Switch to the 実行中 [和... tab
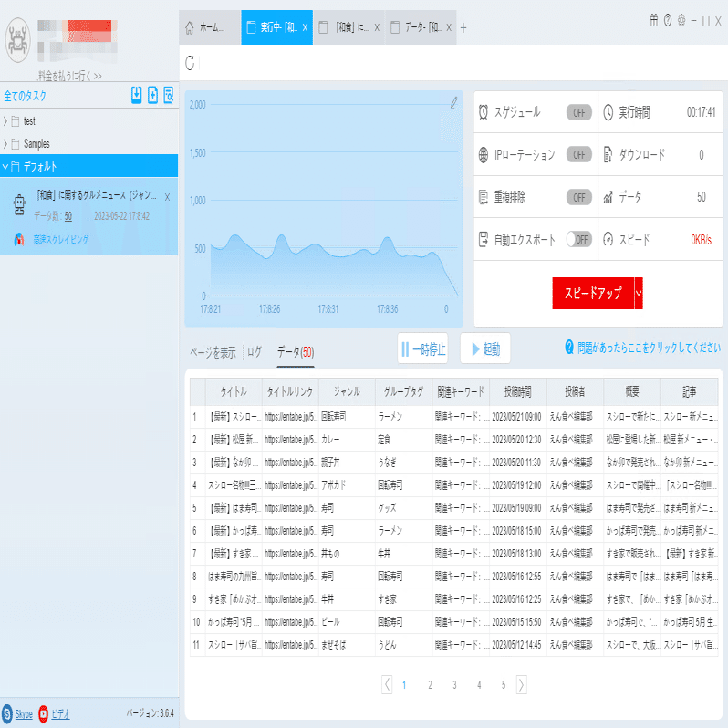Image resolution: width=728 pixels, height=728 pixels. 276,27
